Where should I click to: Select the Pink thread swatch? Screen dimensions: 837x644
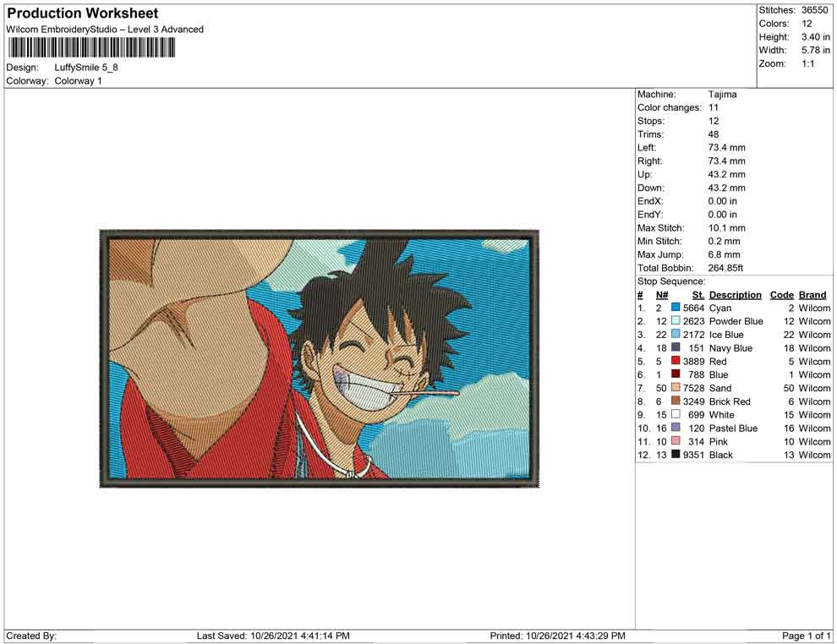pos(676,440)
